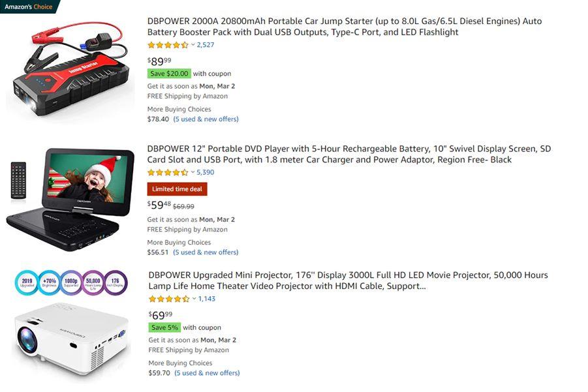Click the Save $20.00 coupon badge
This screenshot has width=588, height=392.
point(169,74)
